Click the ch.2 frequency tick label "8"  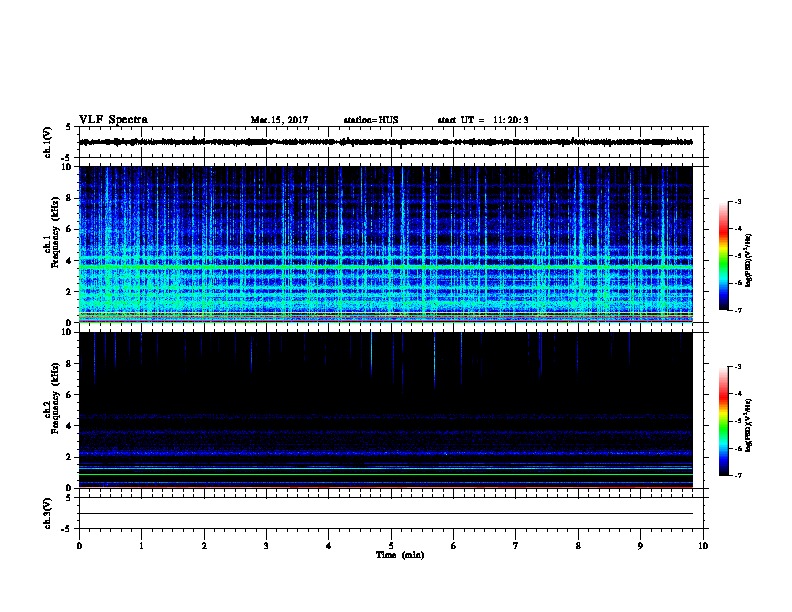[68, 364]
